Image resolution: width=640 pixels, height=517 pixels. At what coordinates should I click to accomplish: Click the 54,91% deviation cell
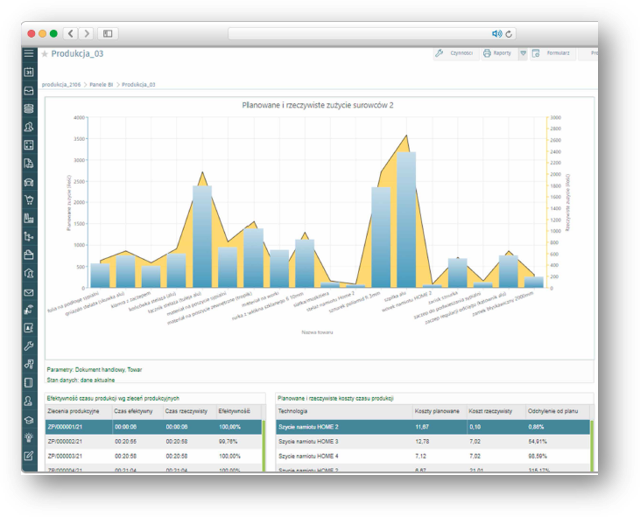click(x=558, y=442)
